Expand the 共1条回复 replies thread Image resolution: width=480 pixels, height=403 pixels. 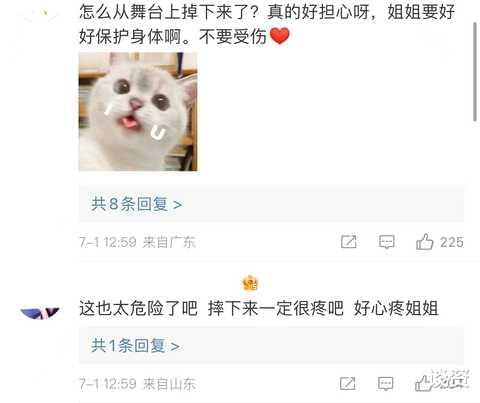pyautogui.click(x=271, y=345)
